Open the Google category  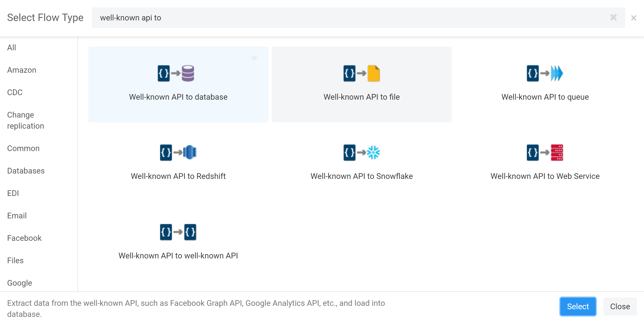20,283
